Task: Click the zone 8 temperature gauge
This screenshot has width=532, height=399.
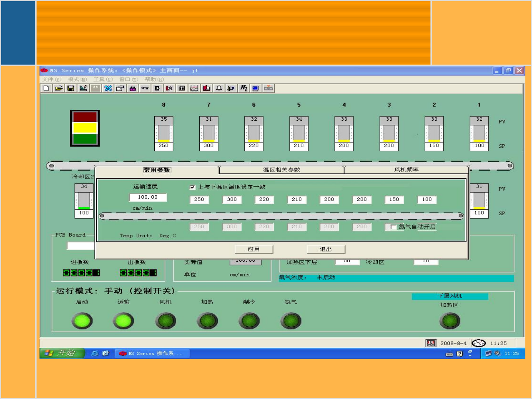Action: tap(164, 133)
